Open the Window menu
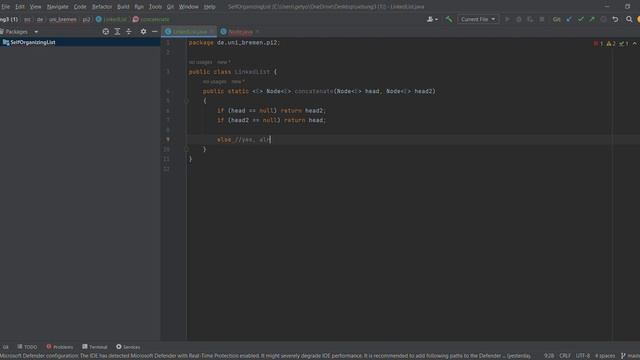This screenshot has width=640, height=360. pyautogui.click(x=189, y=7)
